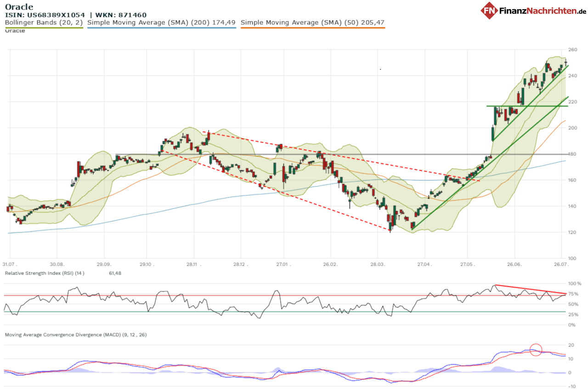Click the red circle marker on MACD
This screenshot has height=390, width=588.
536,350
